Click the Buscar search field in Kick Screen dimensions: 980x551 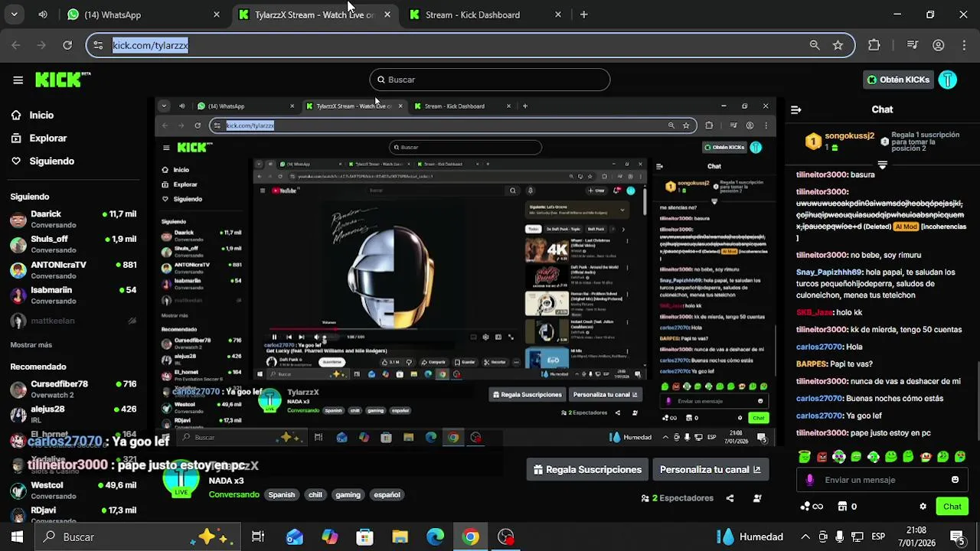[x=490, y=80]
